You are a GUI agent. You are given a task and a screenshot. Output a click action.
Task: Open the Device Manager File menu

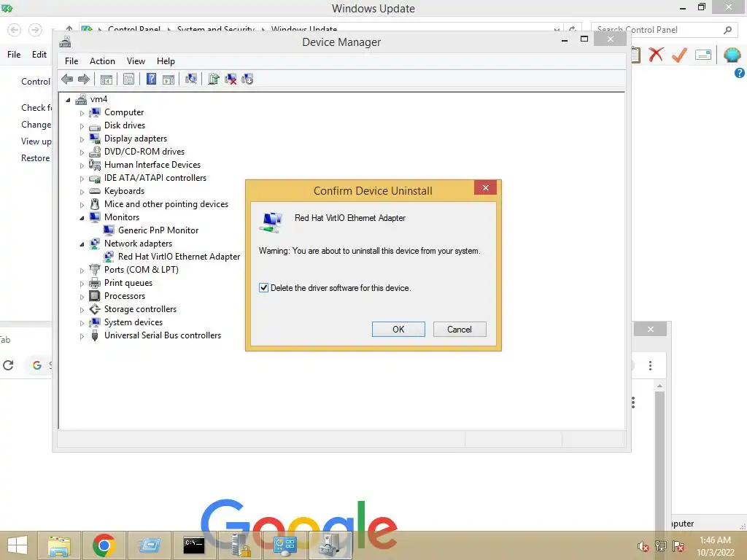point(71,61)
